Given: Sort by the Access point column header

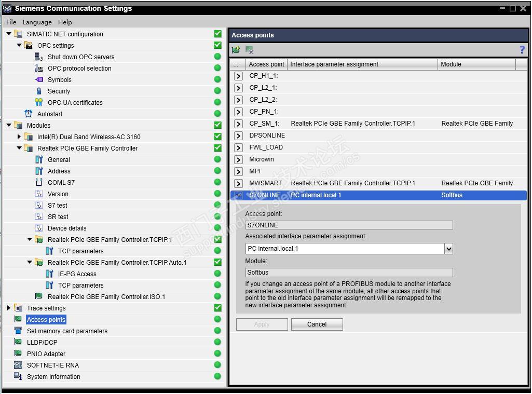Looking at the screenshot, I should click(x=266, y=64).
